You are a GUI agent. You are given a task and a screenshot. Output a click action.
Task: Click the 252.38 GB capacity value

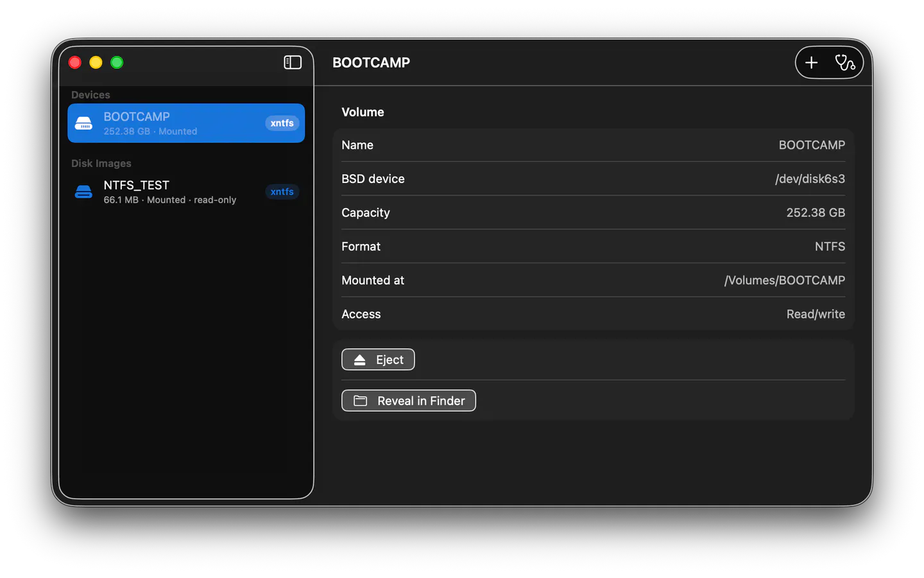point(816,213)
